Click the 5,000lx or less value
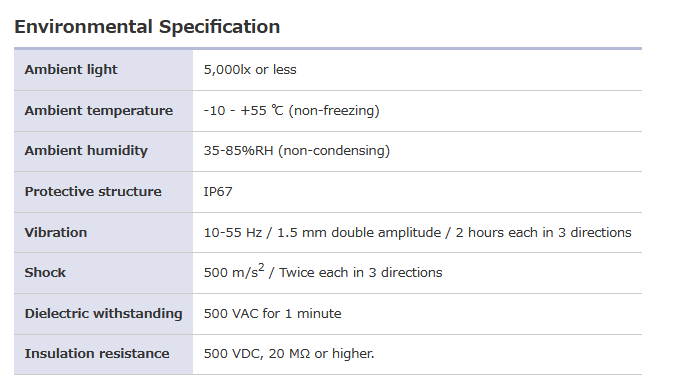Image resolution: width=693 pixels, height=387 pixels. pyautogui.click(x=250, y=70)
